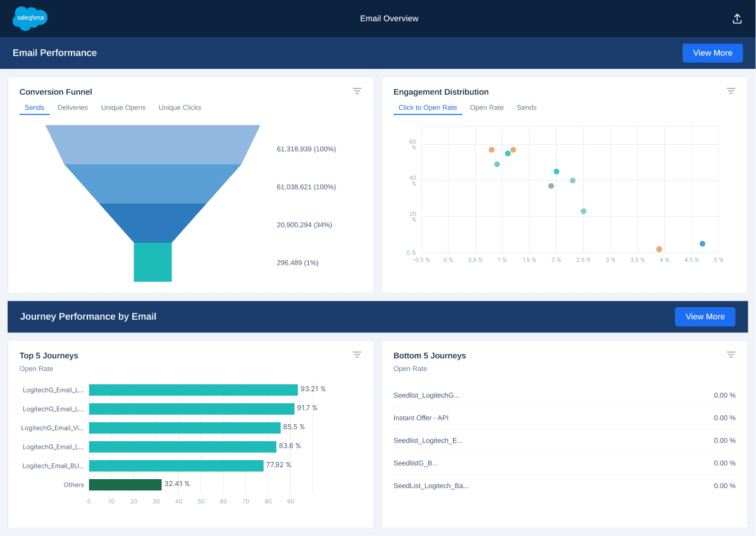Viewport: 756px width, 536px height.
Task: Select the Sends tab in Conversion Funnel
Action: (34, 107)
